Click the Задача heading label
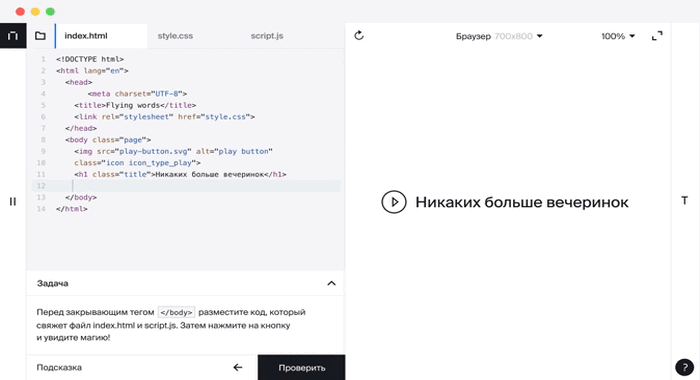Screen dimensions: 700x380 tap(53, 283)
